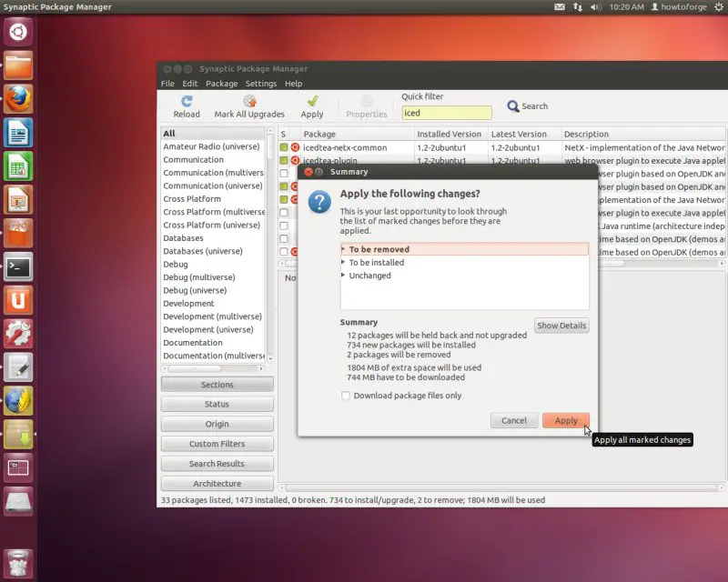Expand the Unchanged list
The height and width of the screenshot is (582, 728).
pos(343,276)
